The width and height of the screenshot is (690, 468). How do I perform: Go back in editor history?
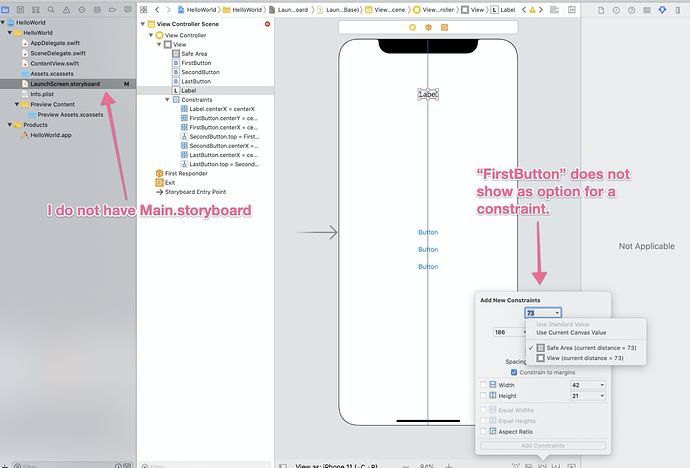coord(157,9)
